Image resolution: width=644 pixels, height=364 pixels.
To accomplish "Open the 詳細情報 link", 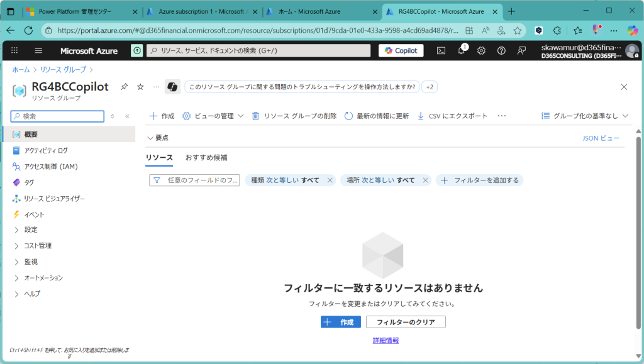I will coord(386,340).
